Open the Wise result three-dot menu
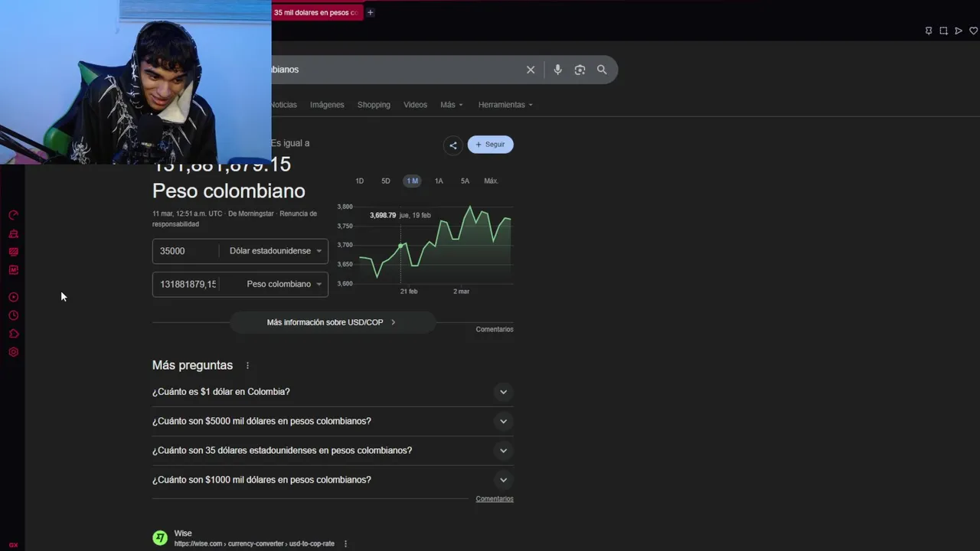Screen dimensions: 980x551 [345, 543]
